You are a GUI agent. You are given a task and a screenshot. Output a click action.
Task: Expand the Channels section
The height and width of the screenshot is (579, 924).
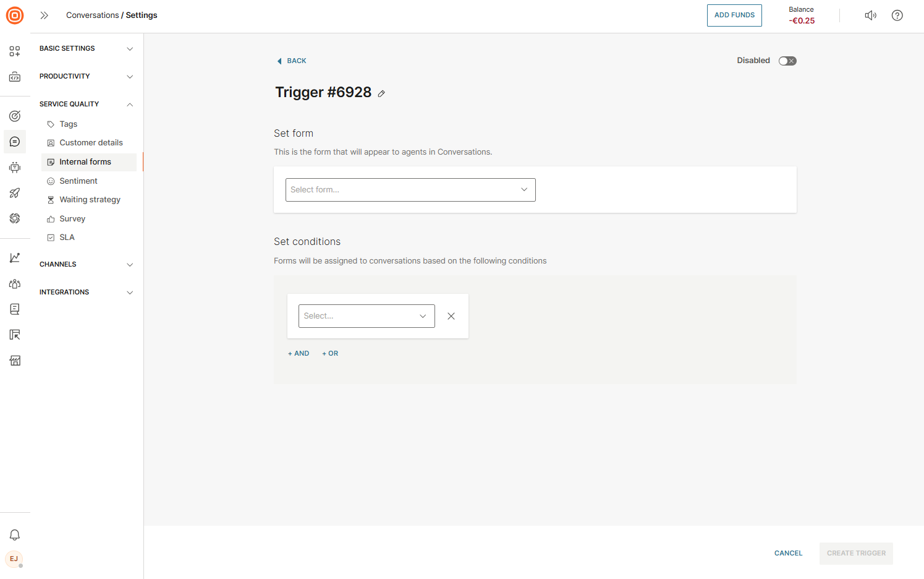pos(86,264)
